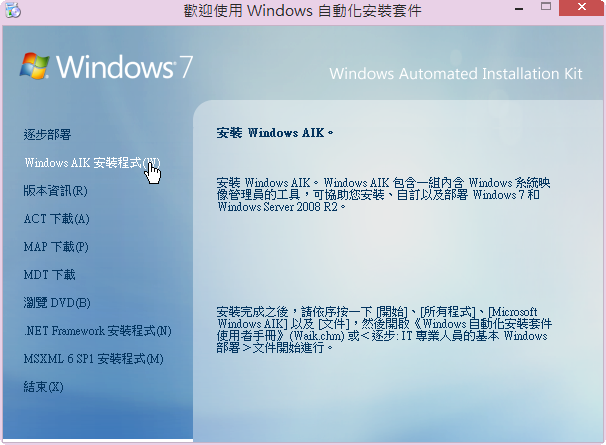
Task: Click the heading 安裝 Windows AIK。
Action: point(275,133)
